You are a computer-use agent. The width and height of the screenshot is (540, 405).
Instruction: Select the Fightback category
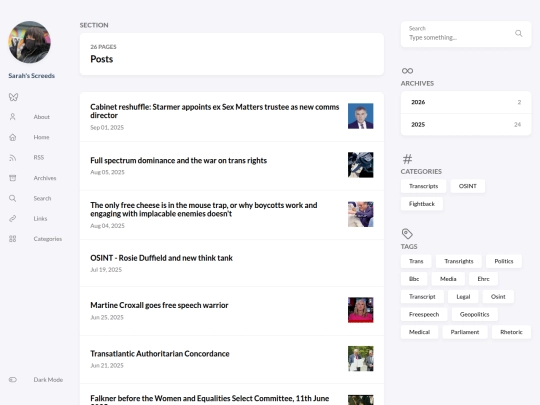coord(422,204)
